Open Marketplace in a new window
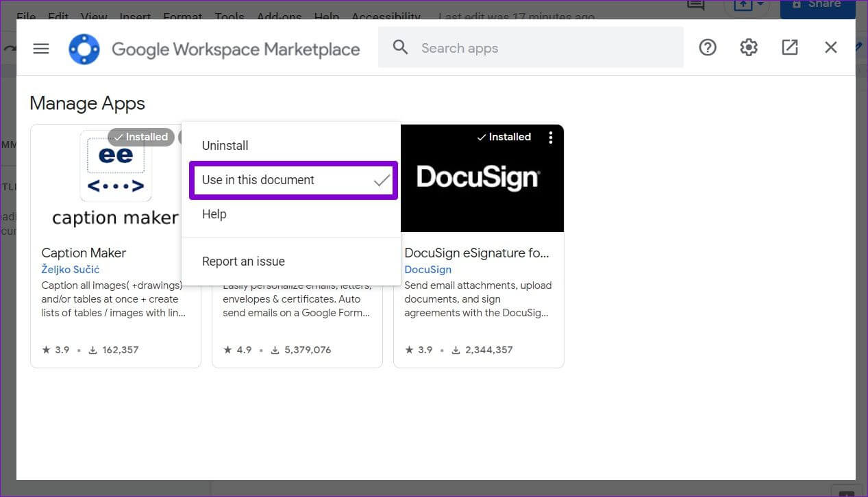The height and width of the screenshot is (497, 868). [789, 47]
